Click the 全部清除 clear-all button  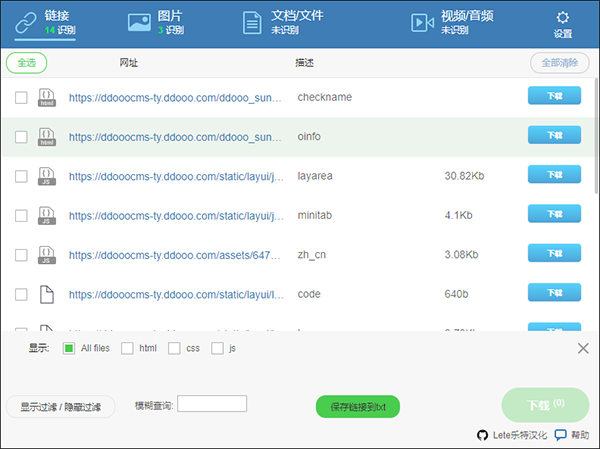[559, 63]
